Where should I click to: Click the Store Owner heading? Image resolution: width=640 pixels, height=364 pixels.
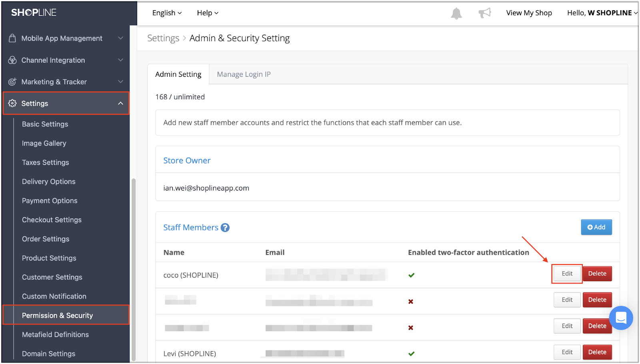187,160
